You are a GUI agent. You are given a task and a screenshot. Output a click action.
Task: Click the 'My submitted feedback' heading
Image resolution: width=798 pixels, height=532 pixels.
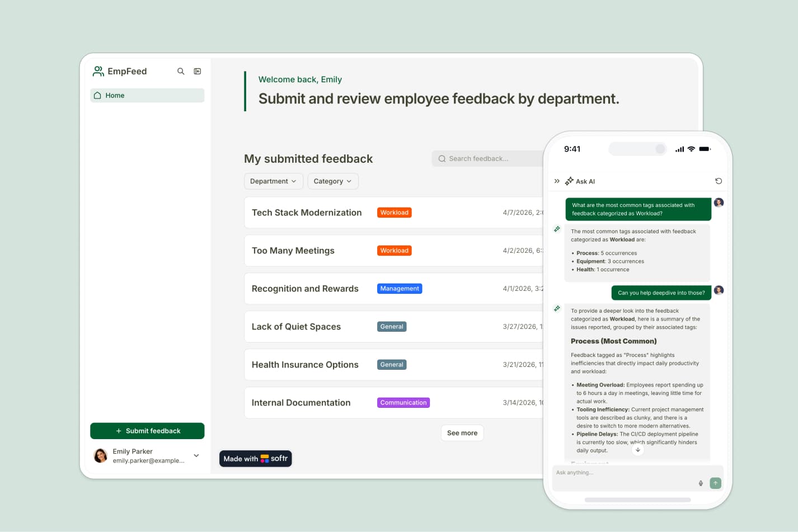(308, 159)
